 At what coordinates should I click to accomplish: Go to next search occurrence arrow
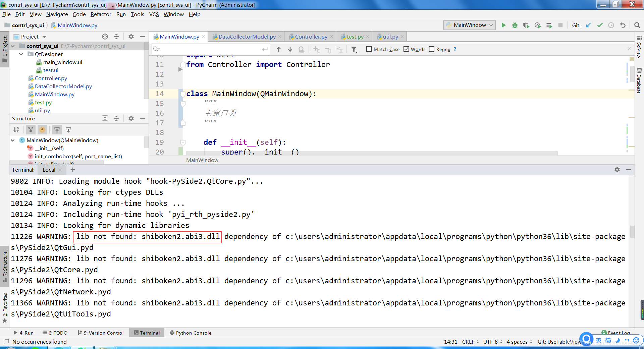(x=290, y=49)
